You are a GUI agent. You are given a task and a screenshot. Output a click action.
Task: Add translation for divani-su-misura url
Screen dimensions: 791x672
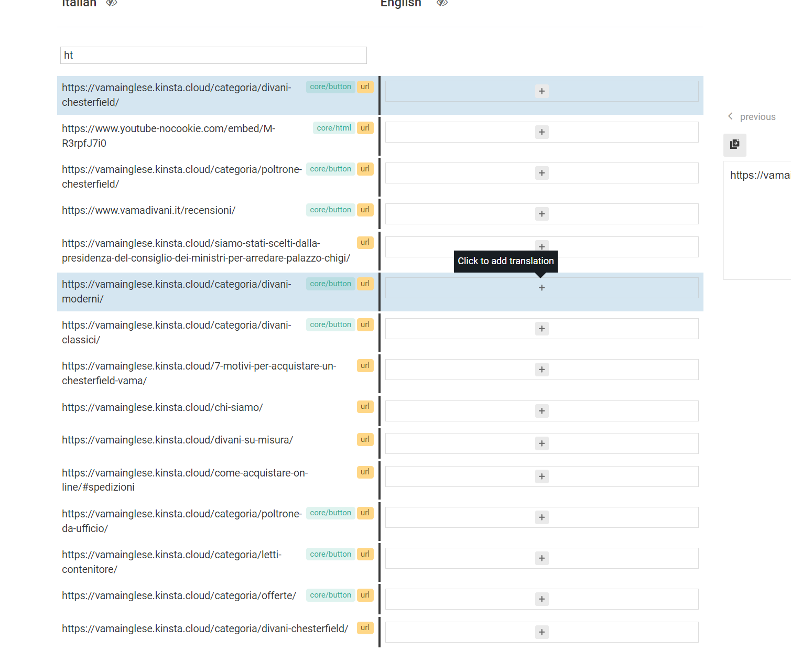coord(542,443)
